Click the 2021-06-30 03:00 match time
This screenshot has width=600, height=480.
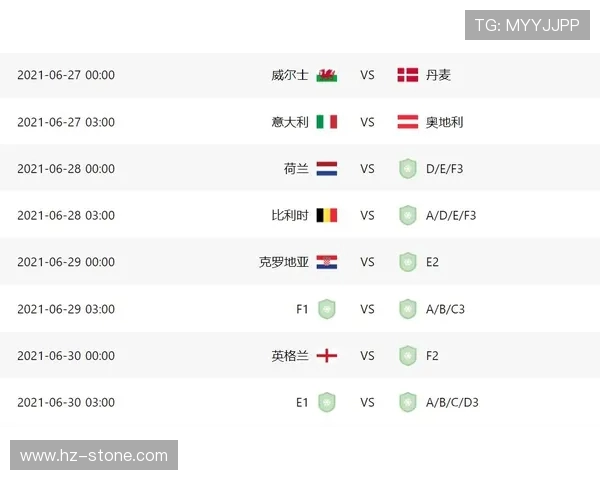(x=66, y=403)
